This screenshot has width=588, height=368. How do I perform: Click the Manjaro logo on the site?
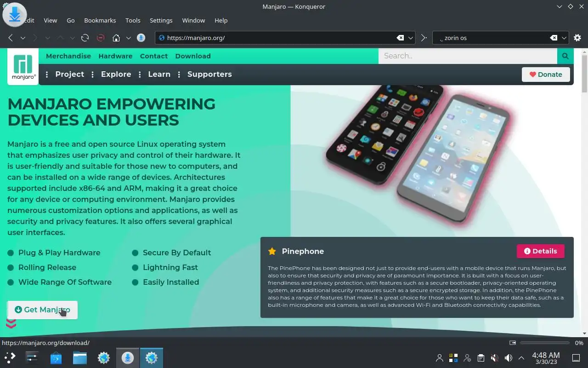(23, 67)
